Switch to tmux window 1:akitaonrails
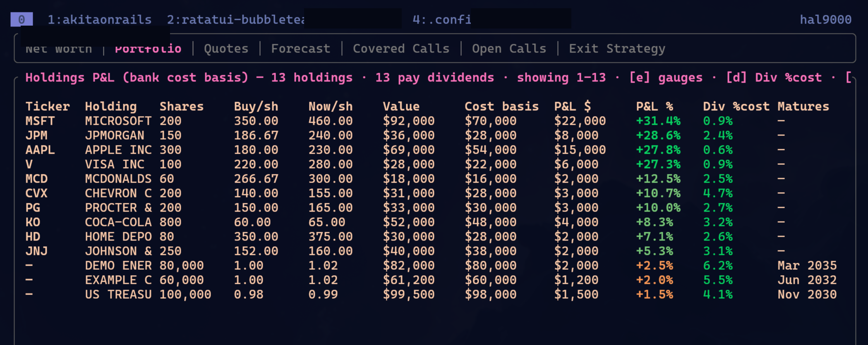The width and height of the screenshot is (868, 345). [x=99, y=19]
